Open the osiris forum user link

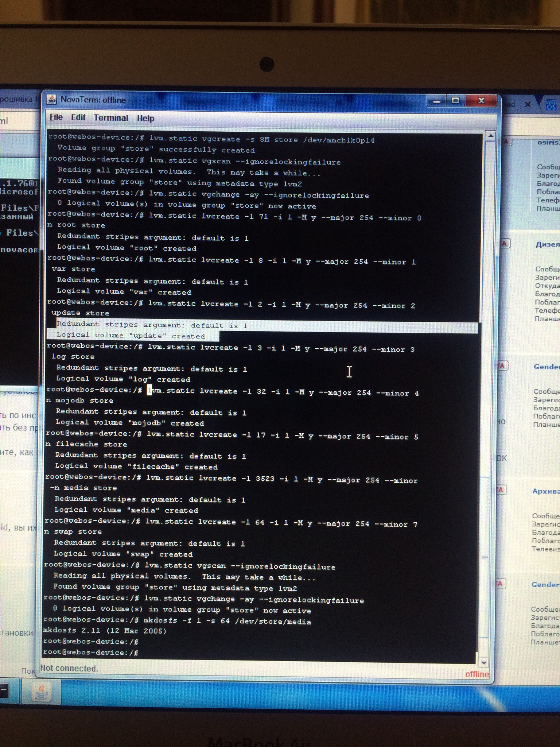548,142
